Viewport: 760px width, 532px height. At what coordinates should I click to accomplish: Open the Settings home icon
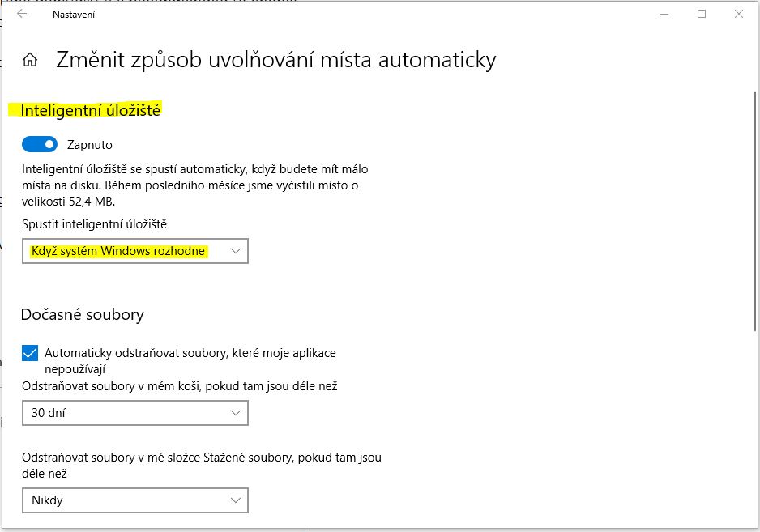pyautogui.click(x=30, y=60)
